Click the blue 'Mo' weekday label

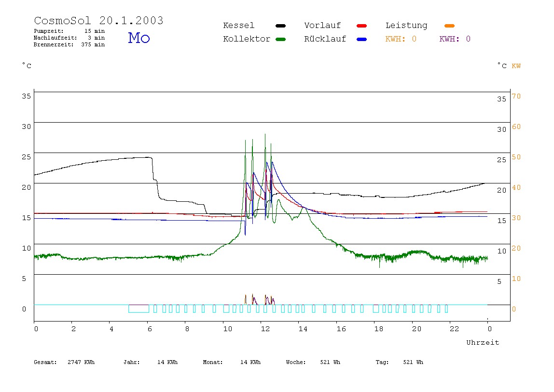click(139, 38)
